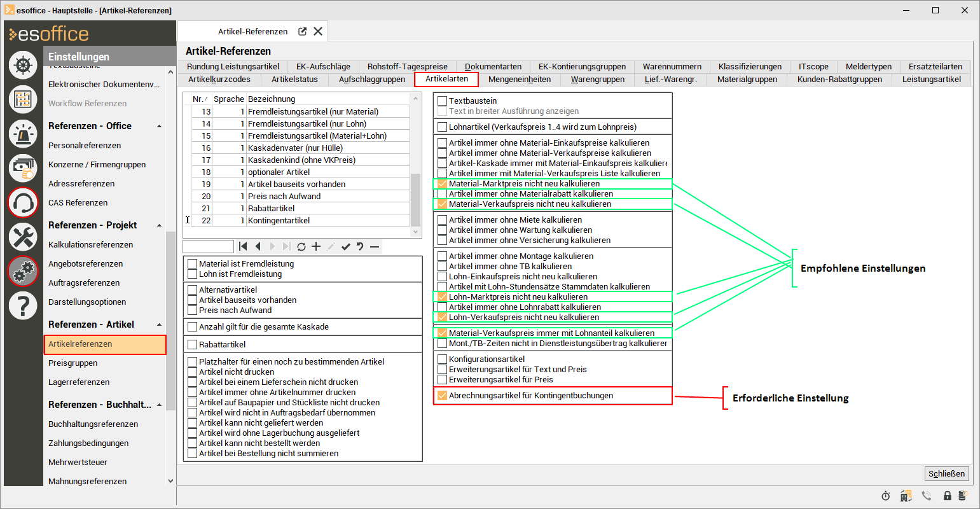Click the padlock icon in status bar
980x509 pixels.
pyautogui.click(x=948, y=496)
